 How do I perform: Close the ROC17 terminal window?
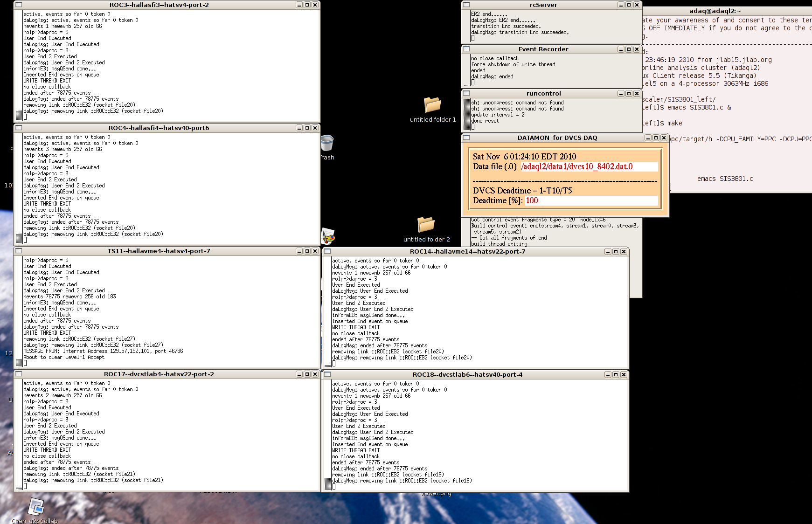click(315, 374)
